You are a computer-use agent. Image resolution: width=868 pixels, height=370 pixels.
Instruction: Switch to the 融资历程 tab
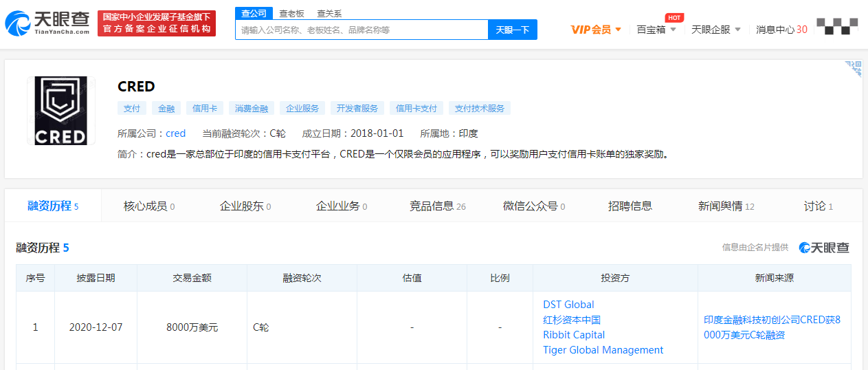[x=53, y=206]
